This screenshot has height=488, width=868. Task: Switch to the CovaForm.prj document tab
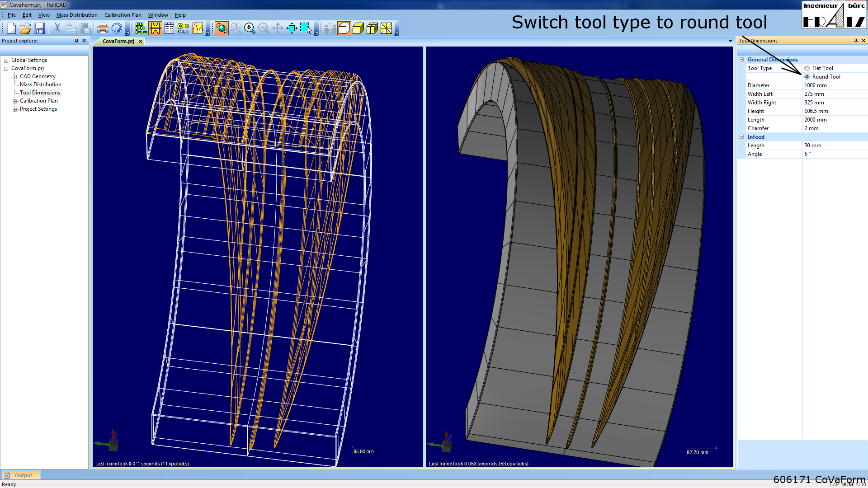118,41
